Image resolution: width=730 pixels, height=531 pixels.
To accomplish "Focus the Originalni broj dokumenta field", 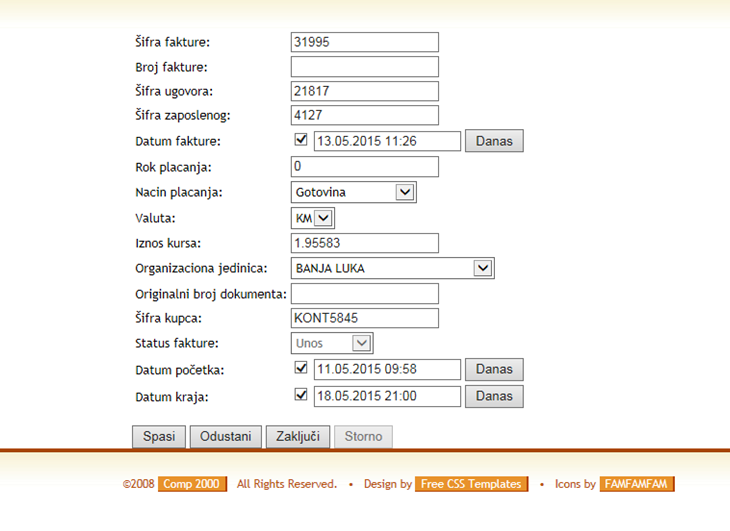I will (x=365, y=294).
